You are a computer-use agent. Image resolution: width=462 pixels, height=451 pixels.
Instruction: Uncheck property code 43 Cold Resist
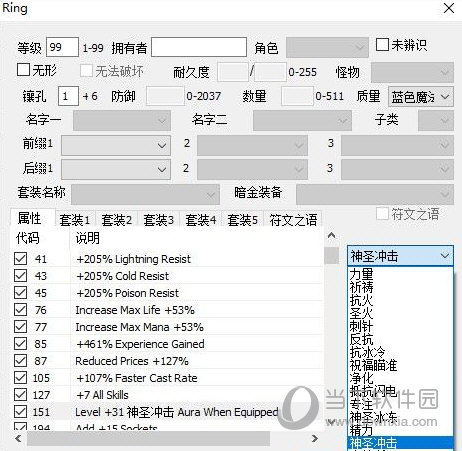click(x=20, y=276)
